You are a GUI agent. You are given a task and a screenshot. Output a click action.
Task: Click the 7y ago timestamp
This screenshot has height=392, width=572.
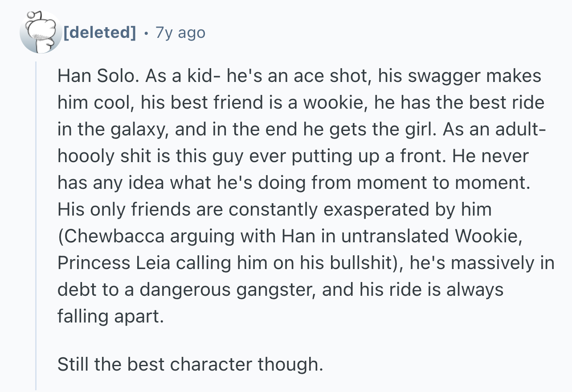(x=180, y=33)
